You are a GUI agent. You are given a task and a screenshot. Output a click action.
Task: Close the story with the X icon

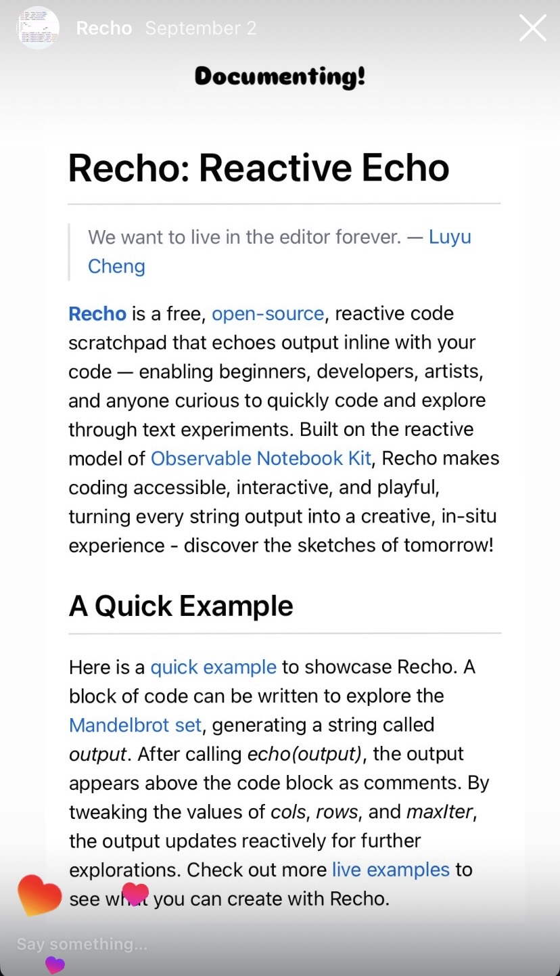point(532,28)
